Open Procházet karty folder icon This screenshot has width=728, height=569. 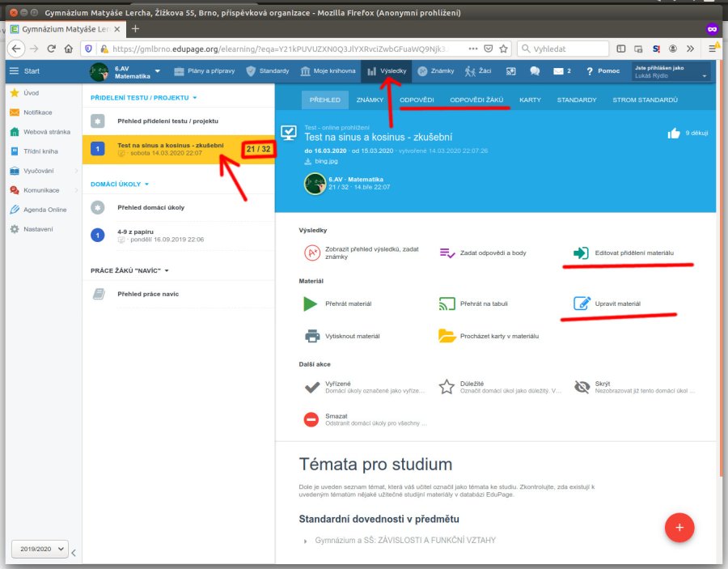447,336
